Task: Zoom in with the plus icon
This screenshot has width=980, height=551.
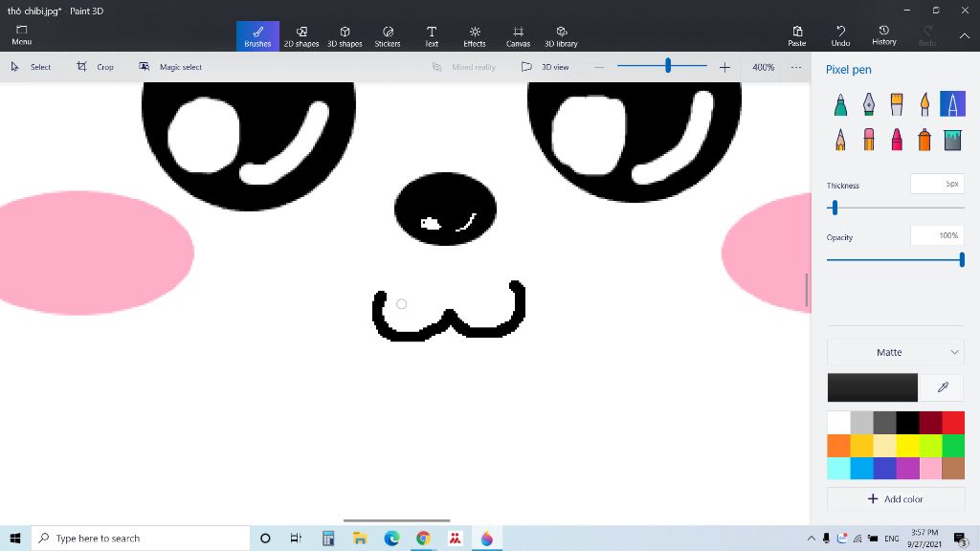Action: (724, 67)
